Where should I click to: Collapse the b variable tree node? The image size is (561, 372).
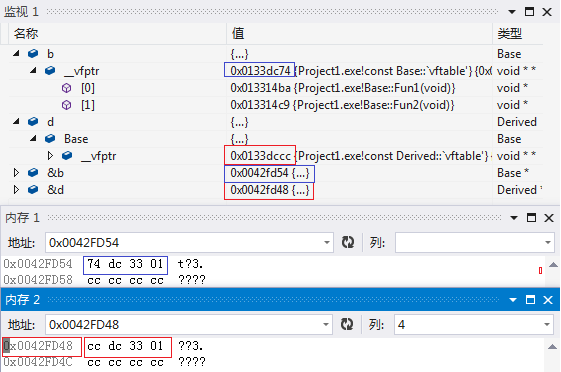(x=16, y=54)
